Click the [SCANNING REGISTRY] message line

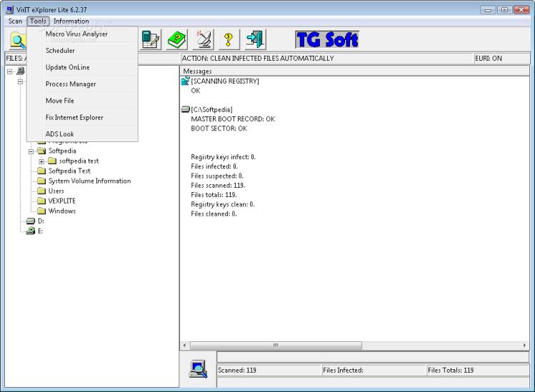pos(225,81)
